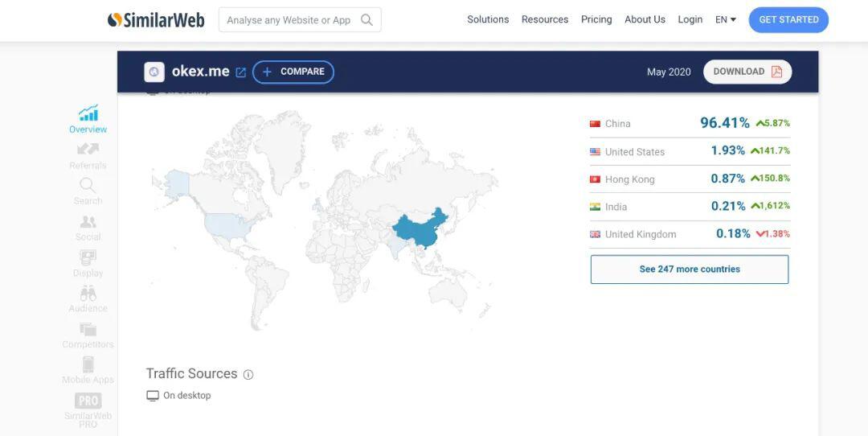
Task: Click the India 0.21% value
Action: click(728, 206)
